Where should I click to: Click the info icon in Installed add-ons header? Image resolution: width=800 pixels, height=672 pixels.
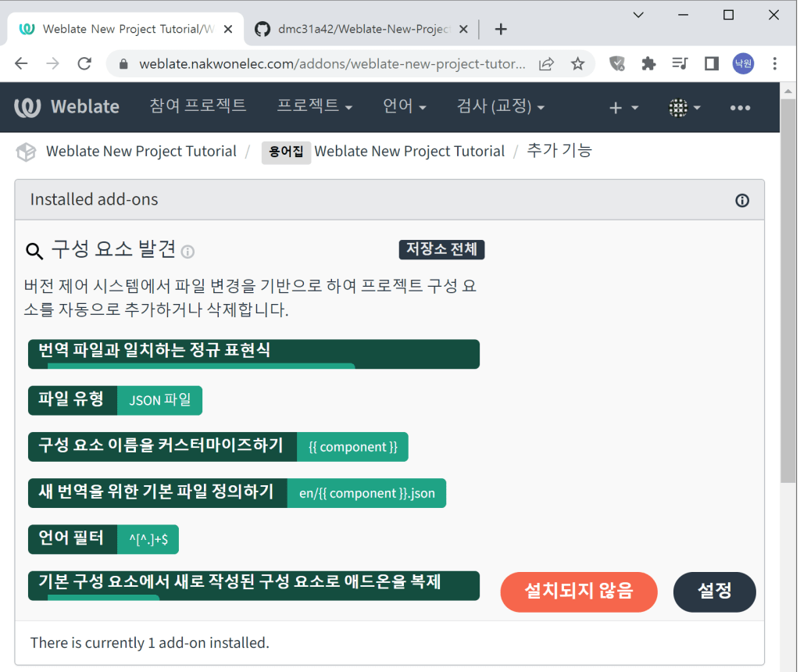click(x=742, y=200)
